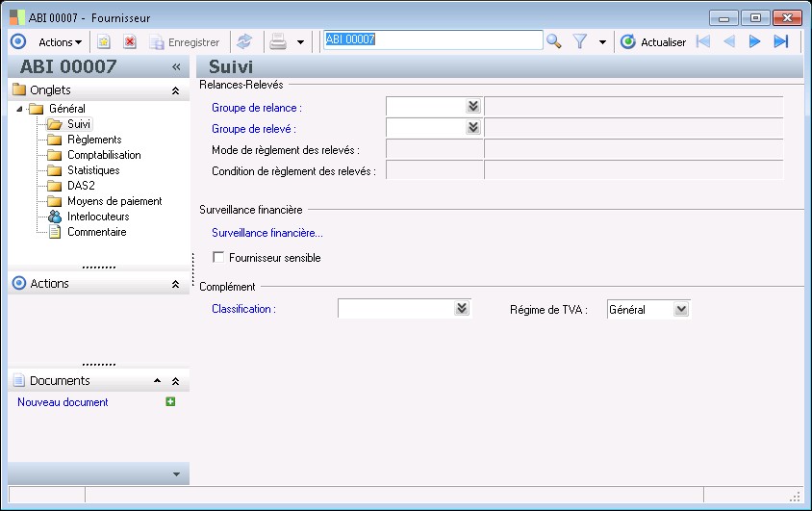Click the refresh arrows toolbar icon

(x=244, y=41)
